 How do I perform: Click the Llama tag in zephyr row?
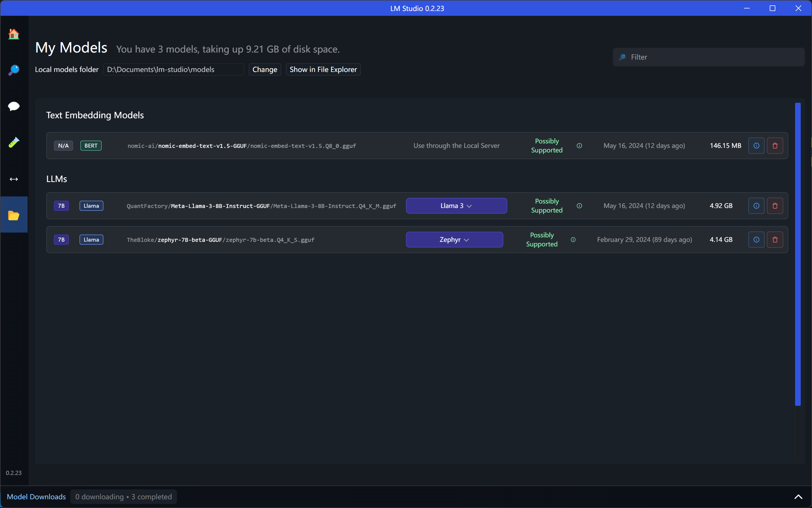[x=91, y=240]
